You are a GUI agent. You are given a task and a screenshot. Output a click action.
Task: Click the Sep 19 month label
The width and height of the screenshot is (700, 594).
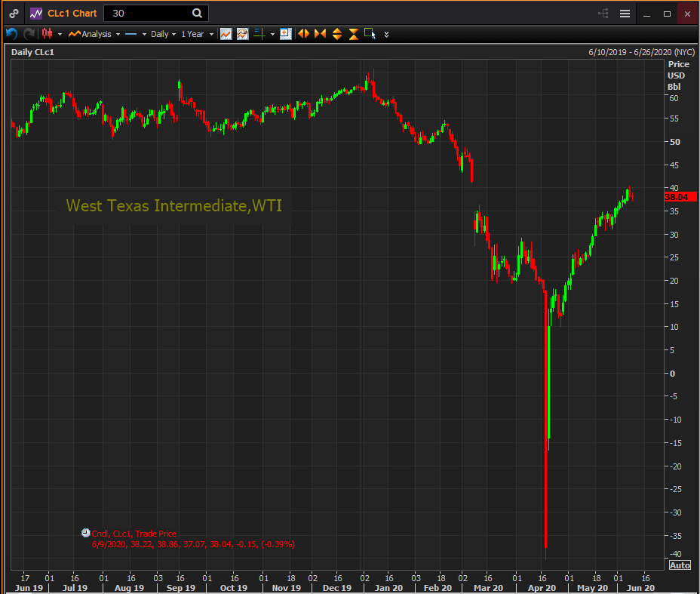(181, 588)
